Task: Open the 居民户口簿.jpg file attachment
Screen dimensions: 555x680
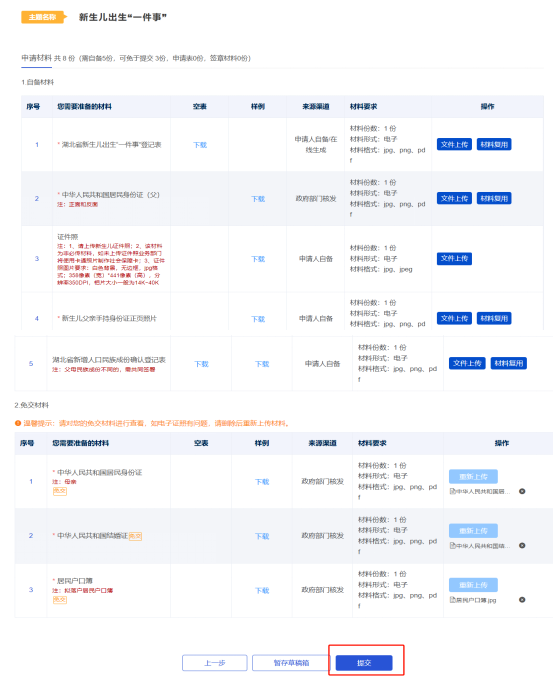Action: [x=473, y=600]
